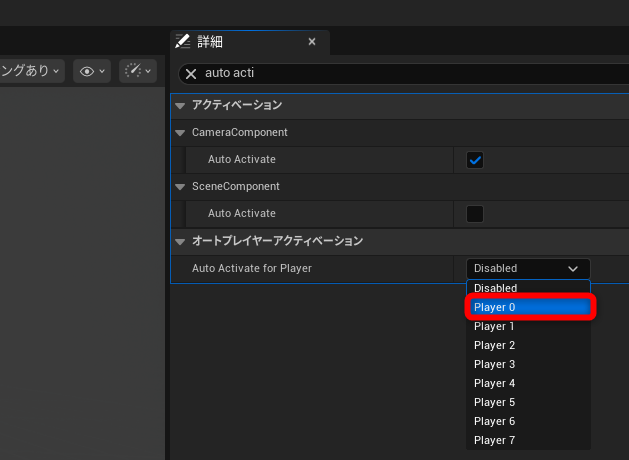Image resolution: width=629 pixels, height=460 pixels.
Task: Click the Auto Activate for Player combo box
Action: [527, 268]
